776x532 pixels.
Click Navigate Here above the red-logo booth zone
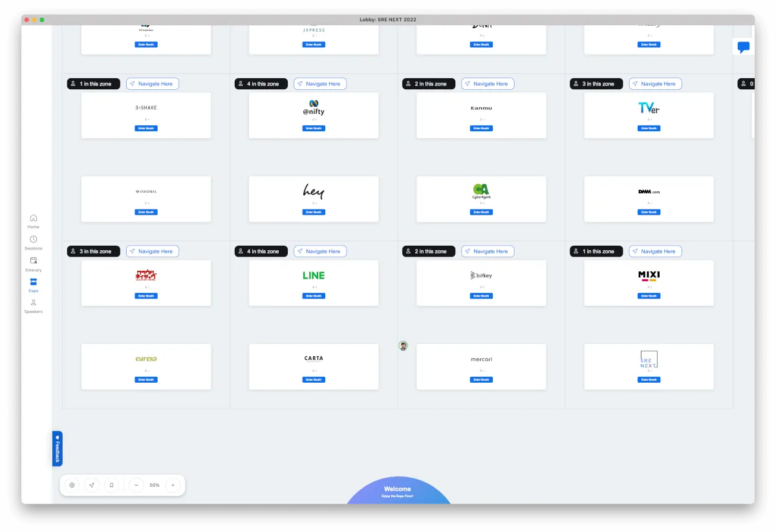pyautogui.click(x=153, y=251)
